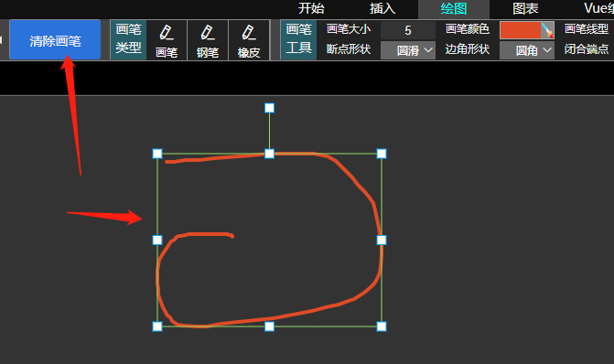Screen dimensions: 614x364
Task: Select the 橡皮 eraser tool
Action: point(249,41)
